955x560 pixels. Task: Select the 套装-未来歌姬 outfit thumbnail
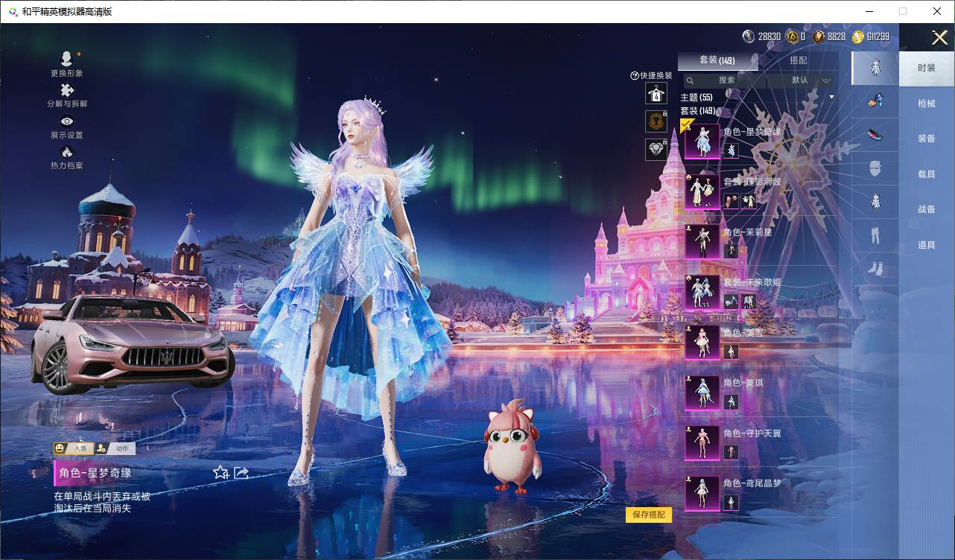[702, 292]
